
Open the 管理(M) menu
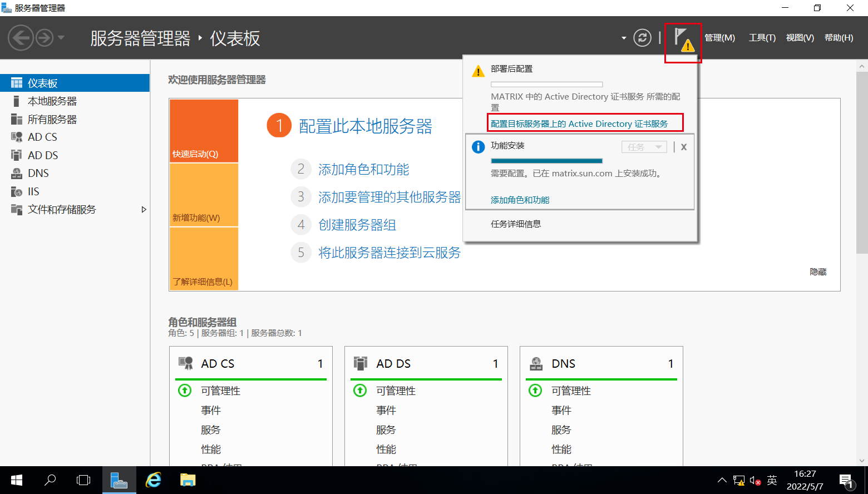pos(719,38)
